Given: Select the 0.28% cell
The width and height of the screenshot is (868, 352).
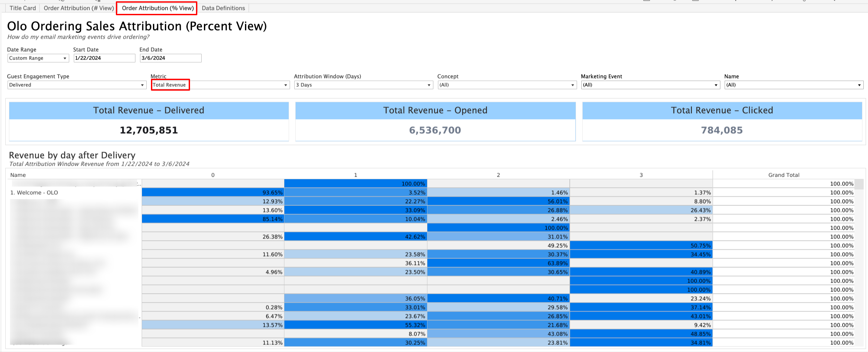Looking at the screenshot, I should (x=213, y=307).
